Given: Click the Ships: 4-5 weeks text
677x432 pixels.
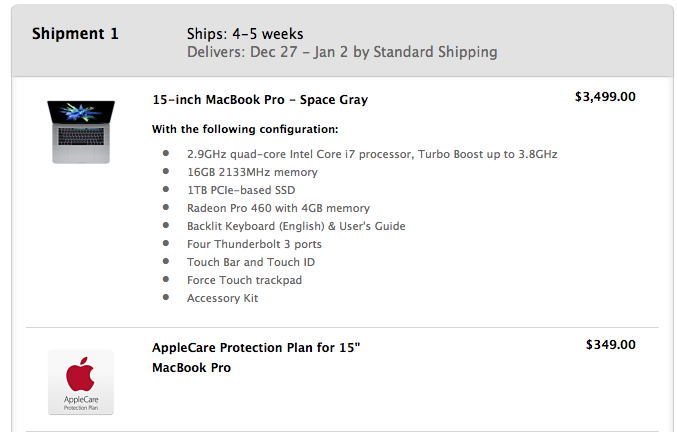Looking at the screenshot, I should [245, 34].
